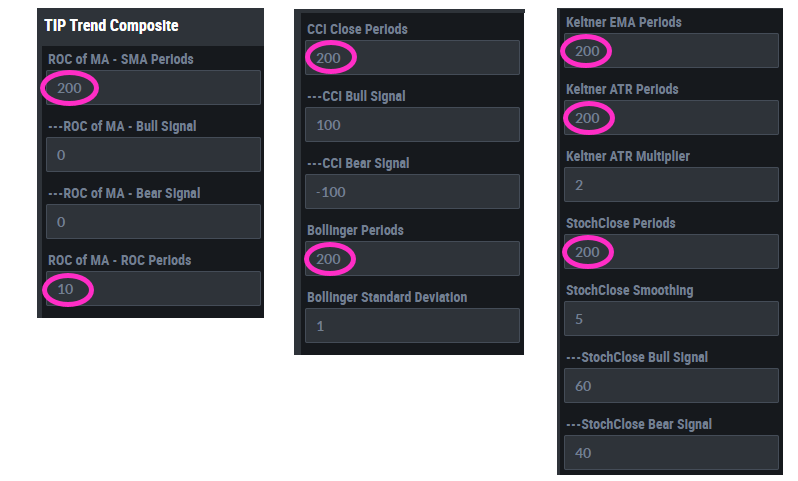798x481 pixels.
Task: Select the Keltner ATR Multiplier input
Action: point(670,185)
